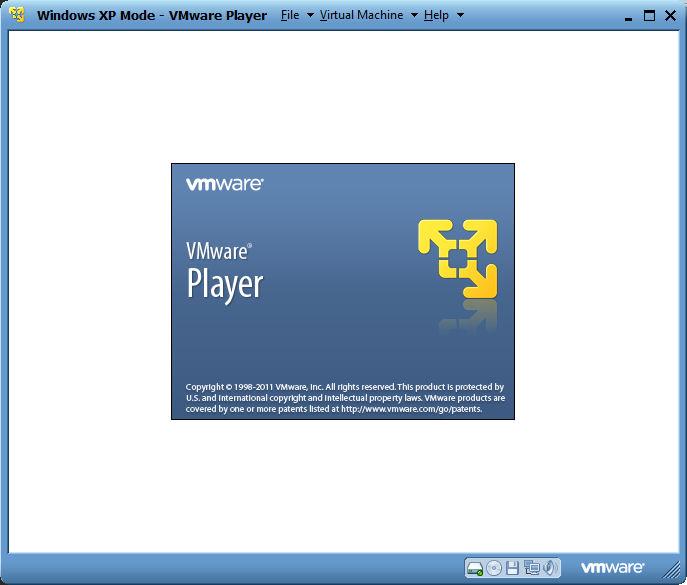Screen dimensions: 687x585
Task: Minimize the VMware Player window
Action: point(627,15)
